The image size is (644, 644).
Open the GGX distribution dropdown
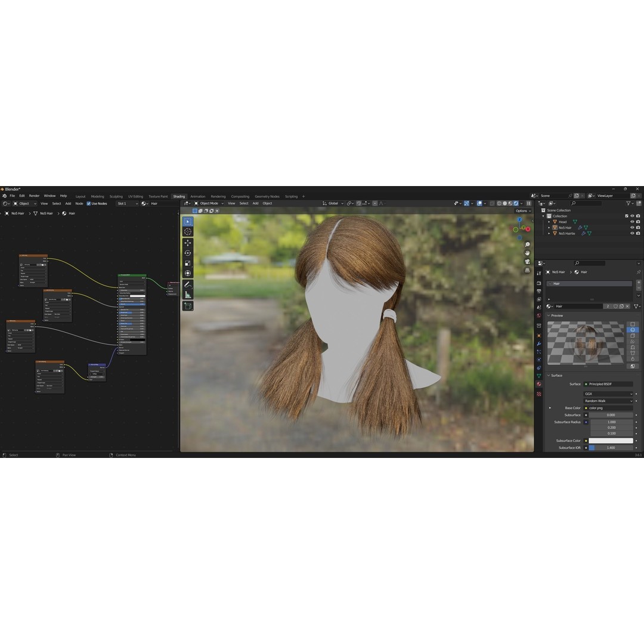[x=608, y=394]
